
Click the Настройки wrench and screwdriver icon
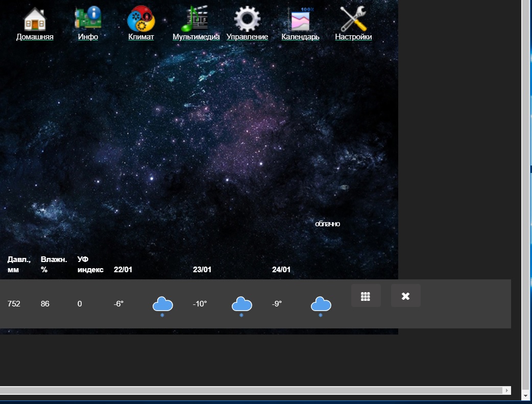click(353, 18)
